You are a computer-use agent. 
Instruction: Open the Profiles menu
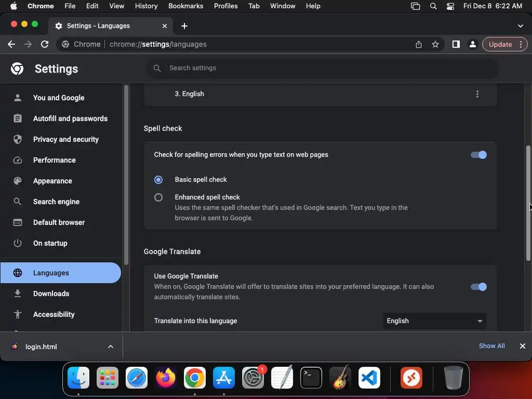coord(225,6)
